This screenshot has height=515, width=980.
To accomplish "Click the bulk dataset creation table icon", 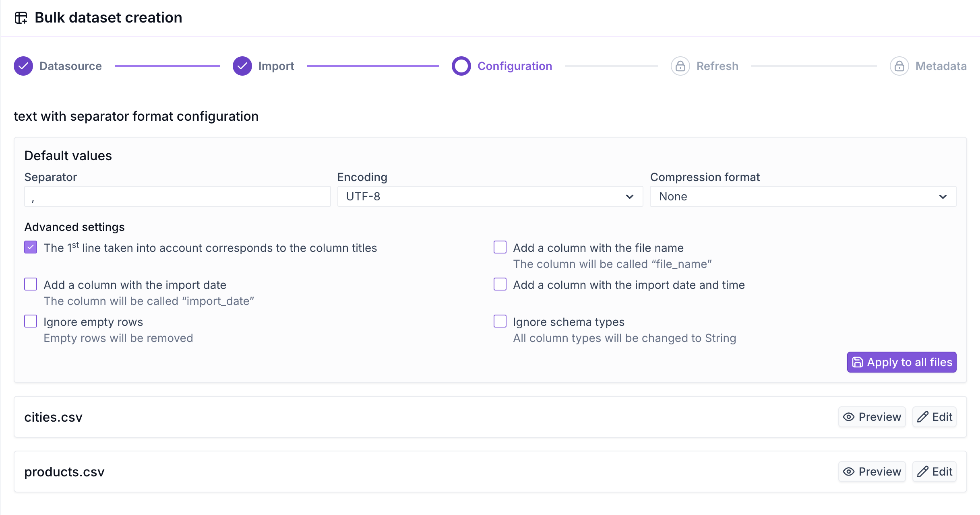I will 21,18.
